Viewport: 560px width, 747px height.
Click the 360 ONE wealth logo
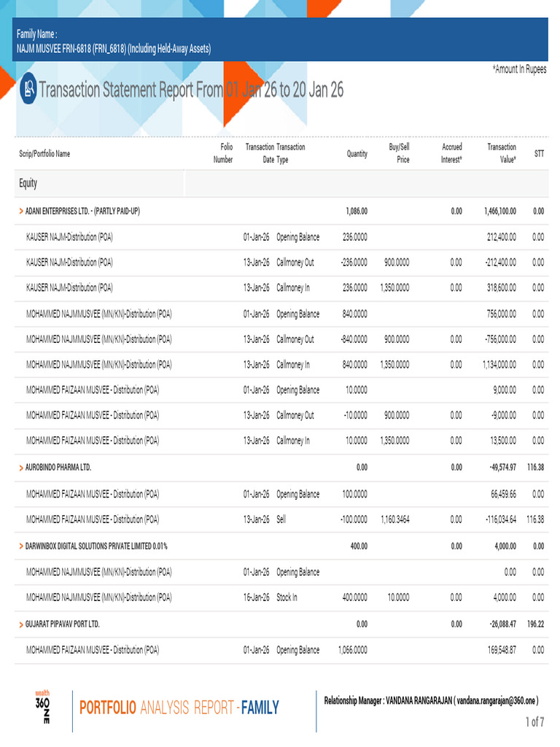point(43,708)
